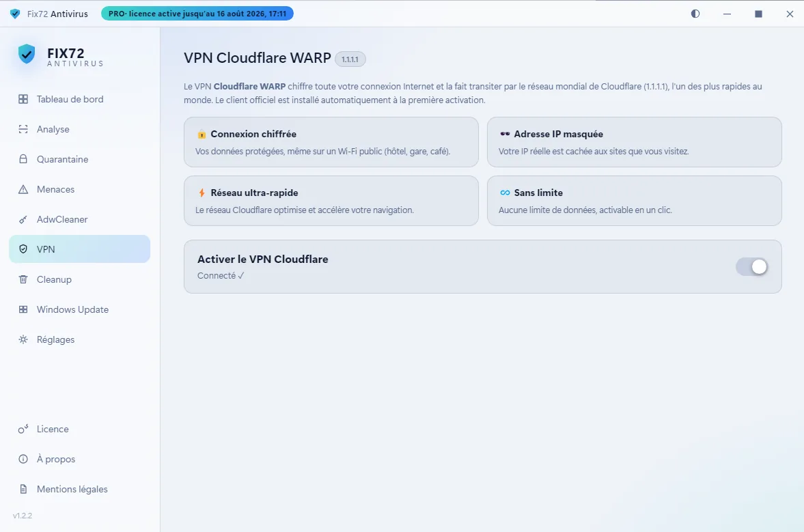Image resolution: width=804 pixels, height=532 pixels.
Task: Select the Sans limite card title
Action: pyautogui.click(x=538, y=193)
